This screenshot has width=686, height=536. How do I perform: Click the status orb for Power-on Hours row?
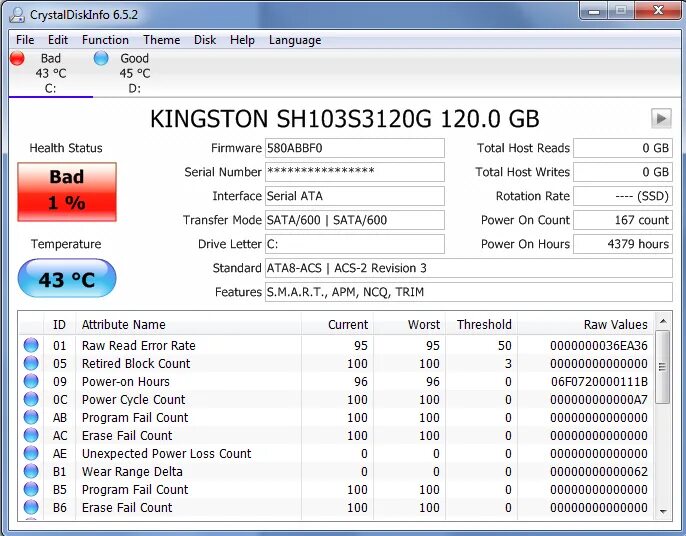click(31, 381)
